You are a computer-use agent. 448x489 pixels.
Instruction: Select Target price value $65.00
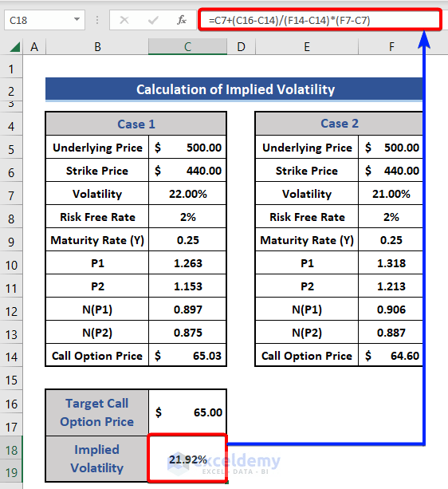coord(187,412)
